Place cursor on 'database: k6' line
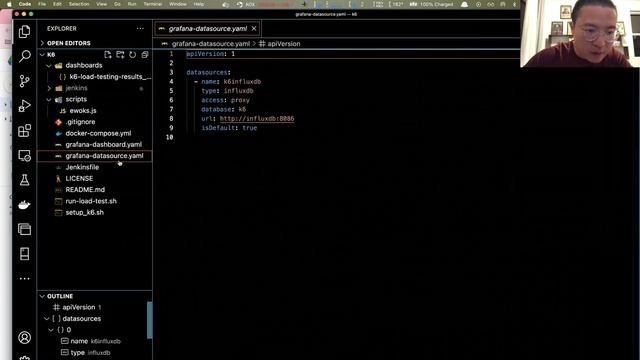 point(224,109)
